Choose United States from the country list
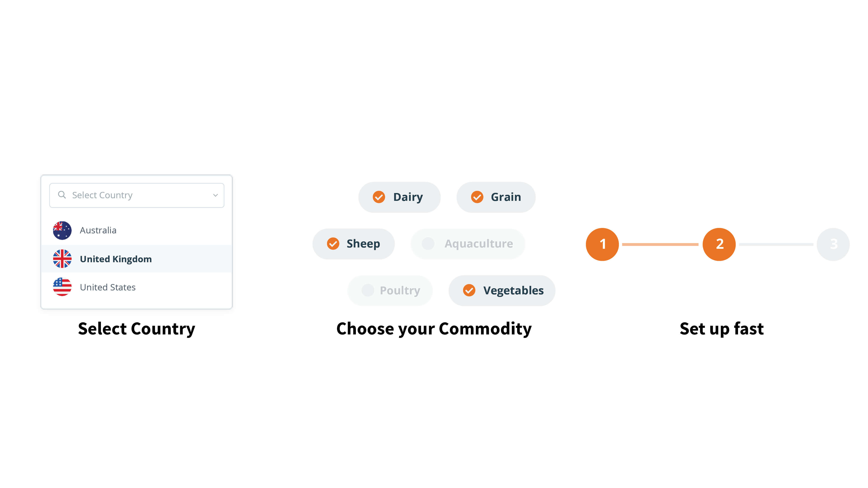This screenshot has height=488, width=868. pos(107,287)
